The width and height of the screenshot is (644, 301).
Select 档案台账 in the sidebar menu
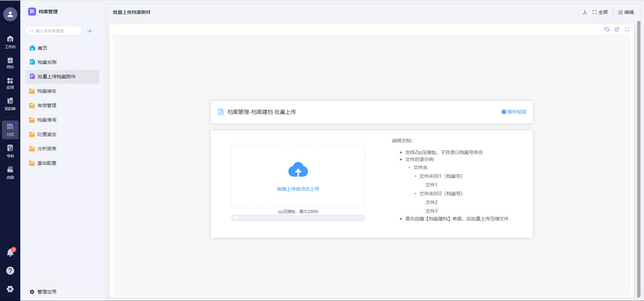click(47, 62)
